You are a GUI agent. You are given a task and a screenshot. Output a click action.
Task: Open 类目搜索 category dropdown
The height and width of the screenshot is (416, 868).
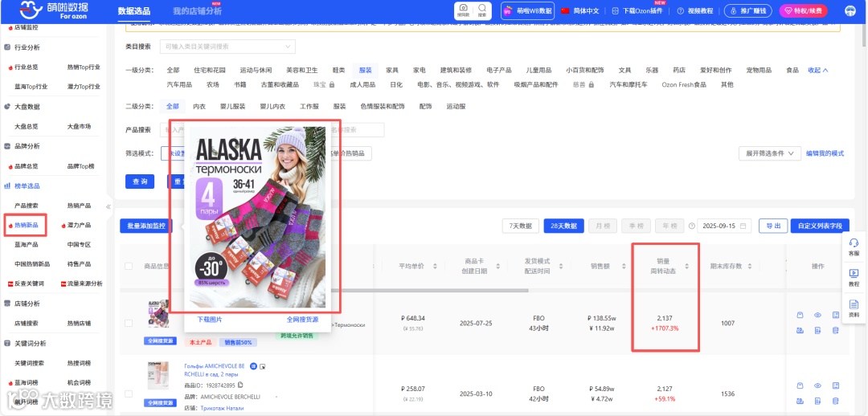click(227, 47)
